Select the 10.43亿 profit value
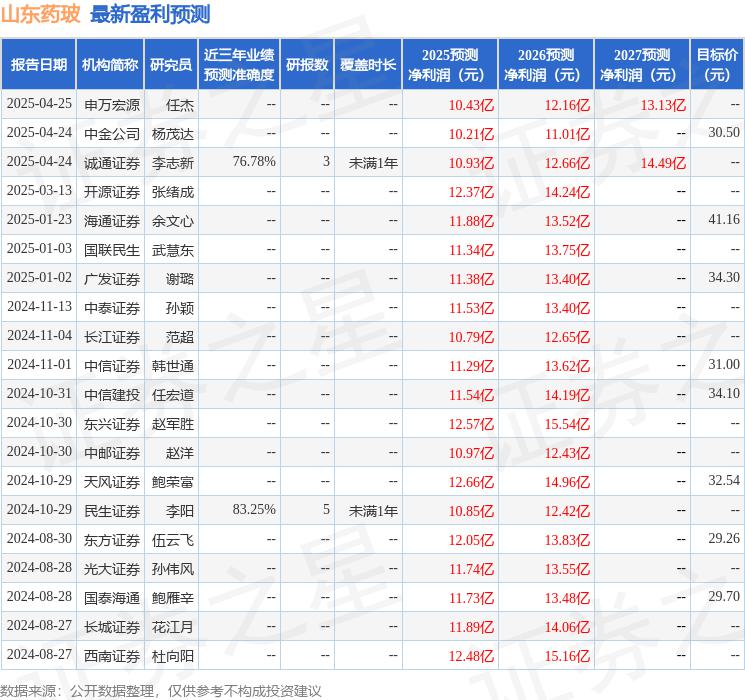The image size is (745, 700). (x=471, y=105)
